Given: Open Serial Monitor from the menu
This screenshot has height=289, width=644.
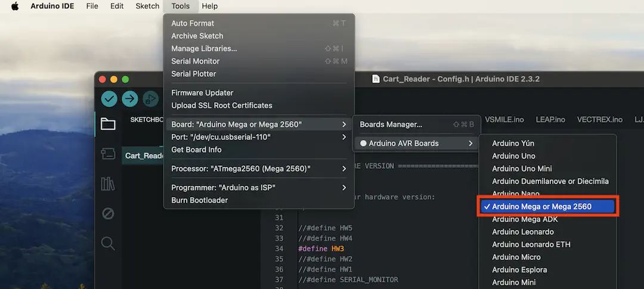Looking at the screenshot, I should tap(259, 61).
